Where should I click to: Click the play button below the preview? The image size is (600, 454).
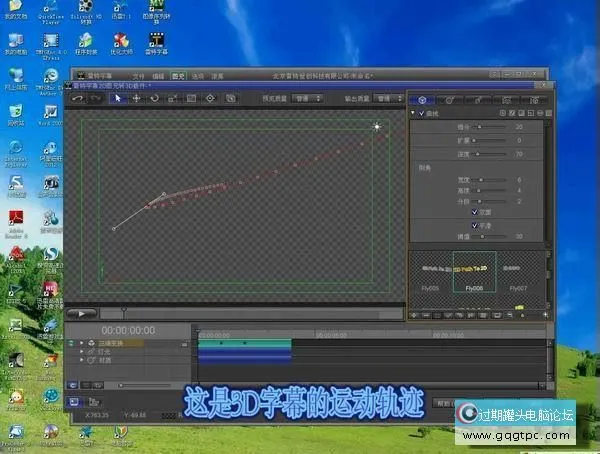pyautogui.click(x=80, y=313)
